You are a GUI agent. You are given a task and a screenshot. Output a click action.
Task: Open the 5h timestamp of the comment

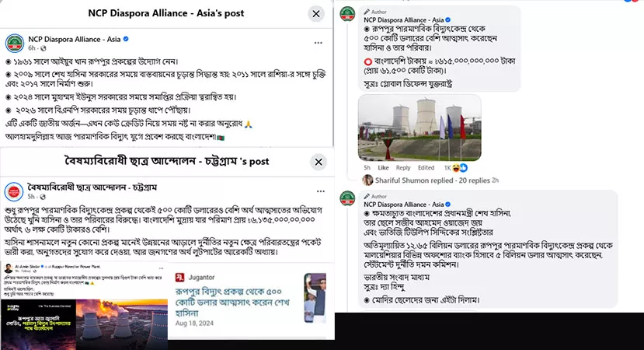point(367,168)
